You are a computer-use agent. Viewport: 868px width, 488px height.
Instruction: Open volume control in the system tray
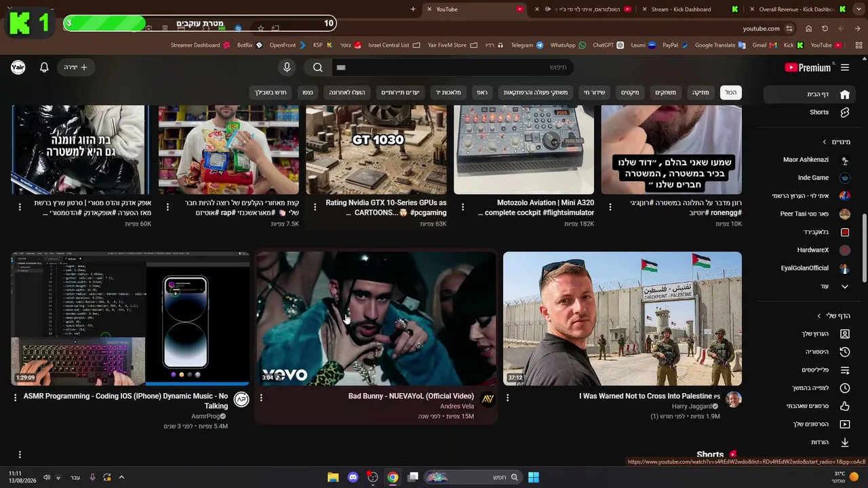[x=47, y=477]
